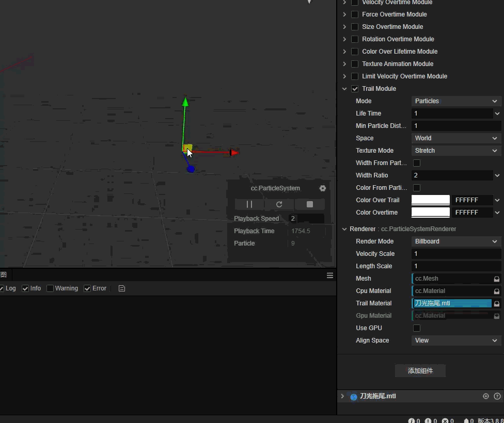Screen dimensions: 504x423
Task: Enable Force Overtime Module checkbox
Action: 355,14
